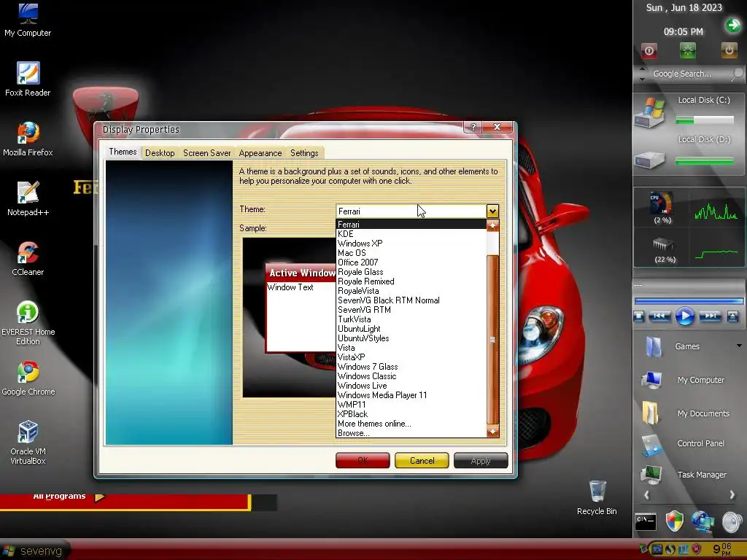
Task: Open the Recycle Bin icon
Action: click(597, 497)
